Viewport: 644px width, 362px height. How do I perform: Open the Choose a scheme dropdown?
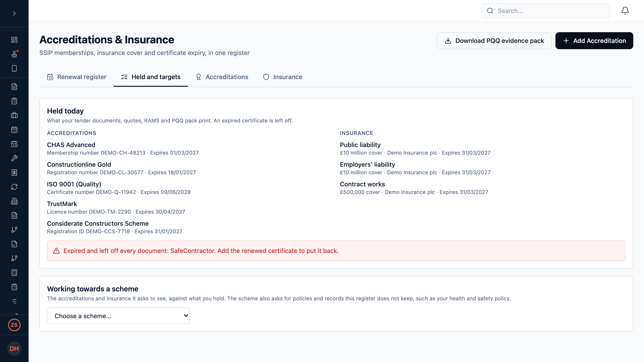point(119,316)
